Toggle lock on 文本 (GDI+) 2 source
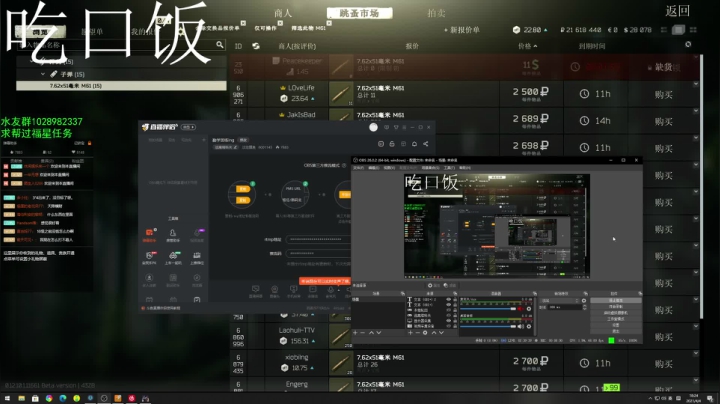 (455, 299)
